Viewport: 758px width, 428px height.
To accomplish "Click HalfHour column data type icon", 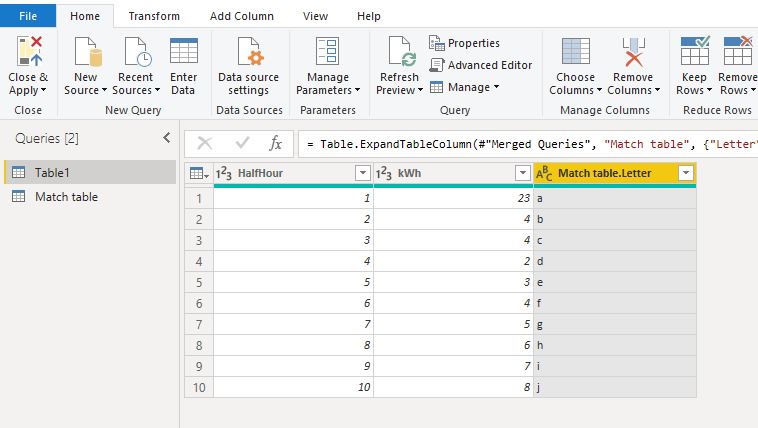I will (x=223, y=173).
